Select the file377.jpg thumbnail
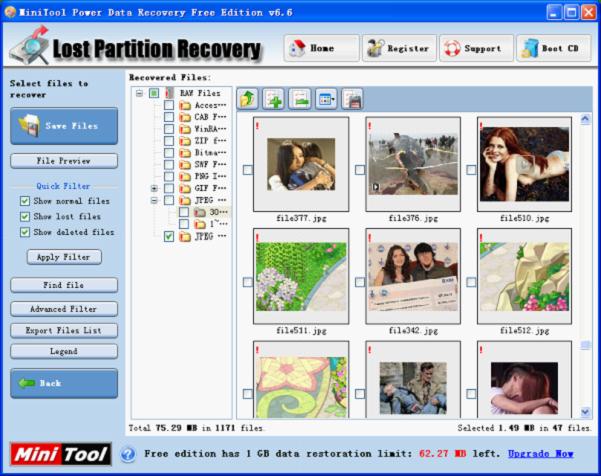The image size is (601, 476). pos(301,164)
